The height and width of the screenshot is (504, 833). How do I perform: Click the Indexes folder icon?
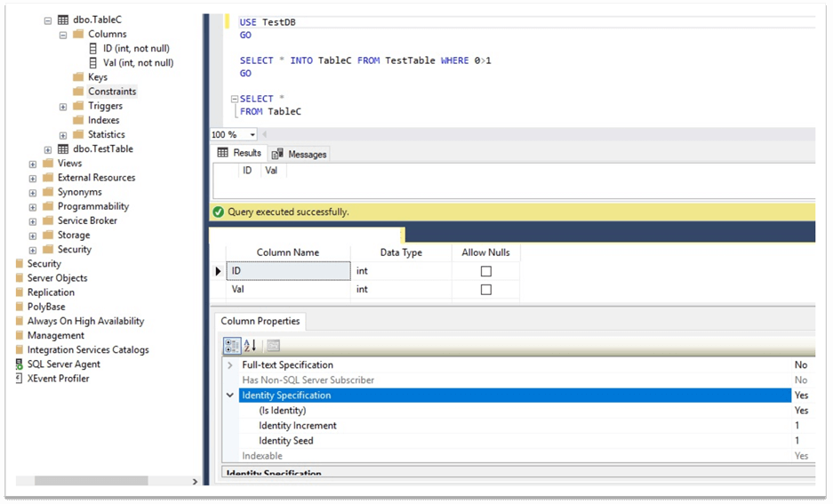[78, 121]
